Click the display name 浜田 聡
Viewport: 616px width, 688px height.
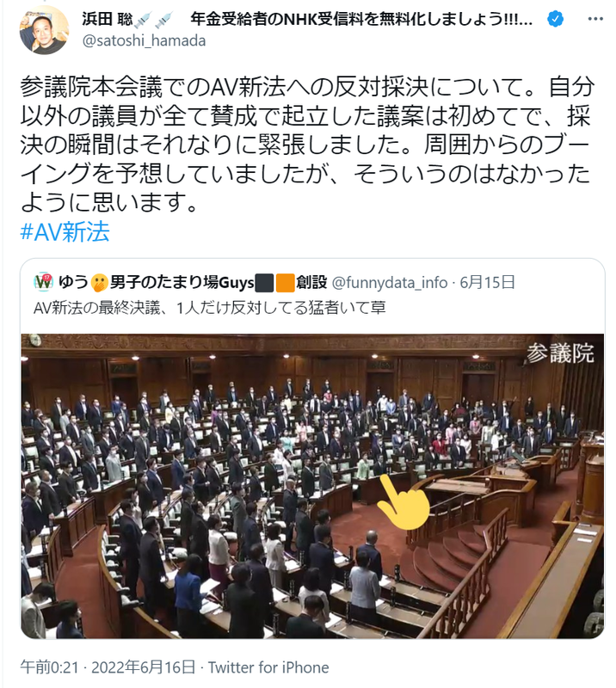(108, 19)
